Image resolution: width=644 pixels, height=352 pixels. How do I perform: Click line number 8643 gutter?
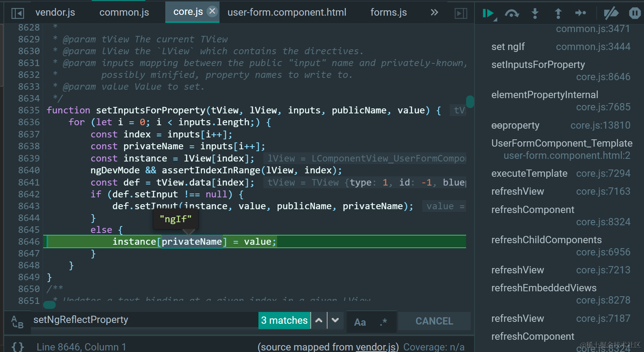tap(29, 206)
